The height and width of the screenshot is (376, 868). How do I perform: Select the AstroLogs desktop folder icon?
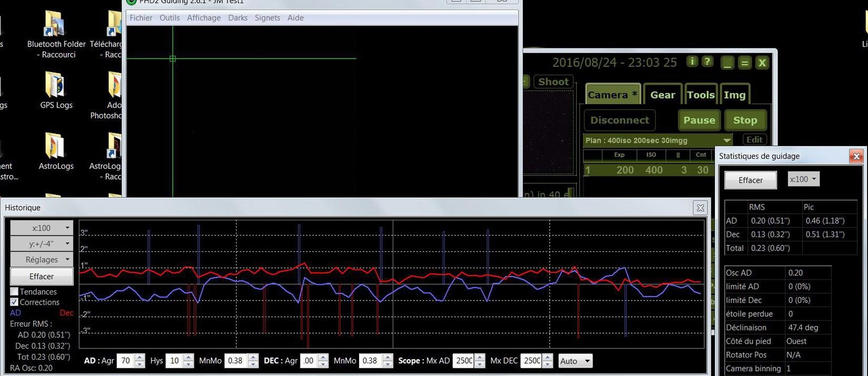coord(56,151)
